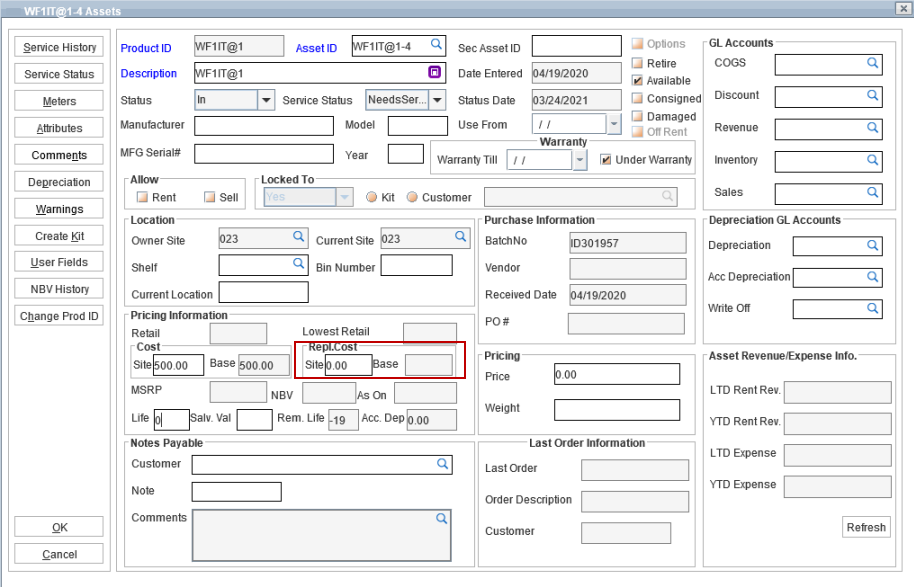Click the Depreciation button in sidebar

click(60, 182)
